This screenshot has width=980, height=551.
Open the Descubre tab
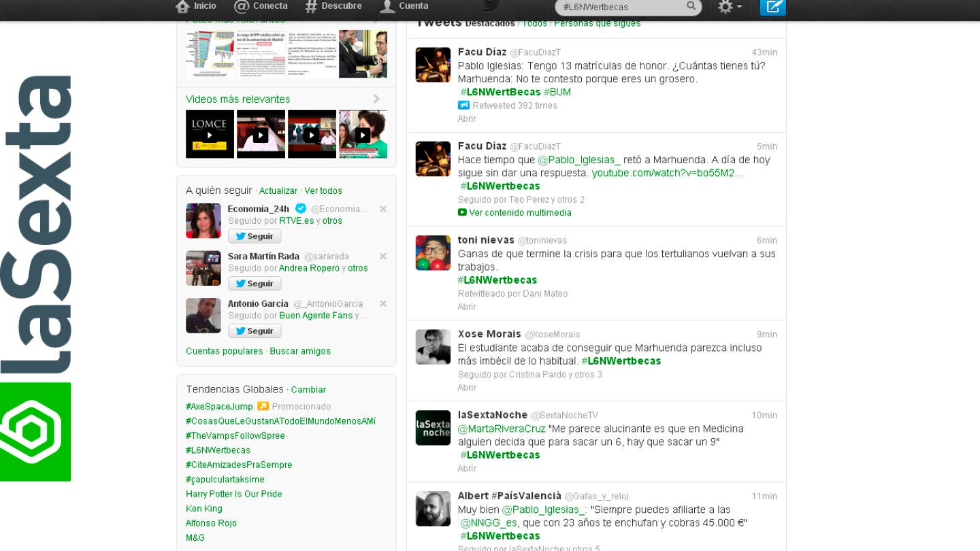333,6
